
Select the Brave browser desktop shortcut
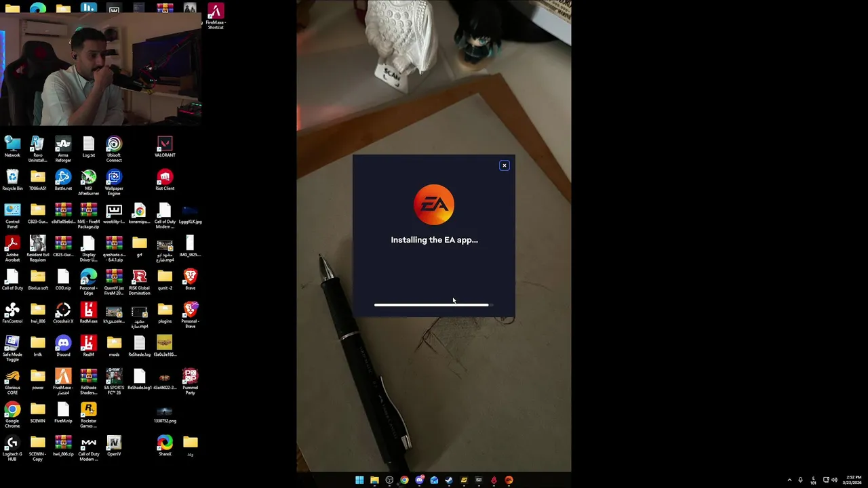point(190,280)
